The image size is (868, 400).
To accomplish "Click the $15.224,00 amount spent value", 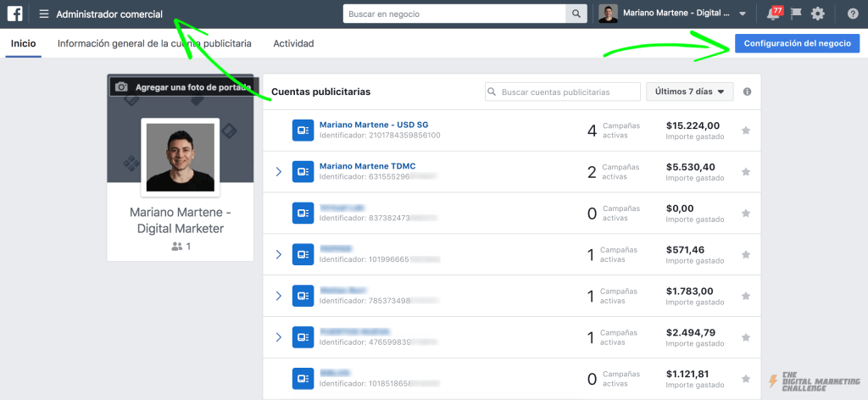I will coord(693,125).
